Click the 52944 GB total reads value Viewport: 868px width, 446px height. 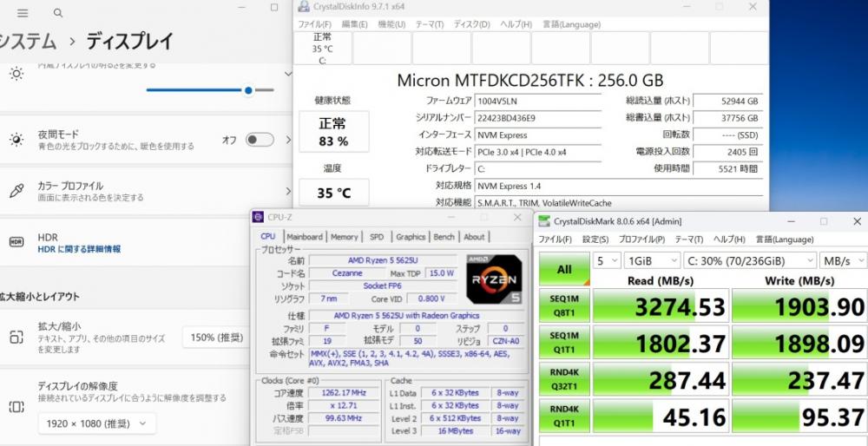(727, 101)
